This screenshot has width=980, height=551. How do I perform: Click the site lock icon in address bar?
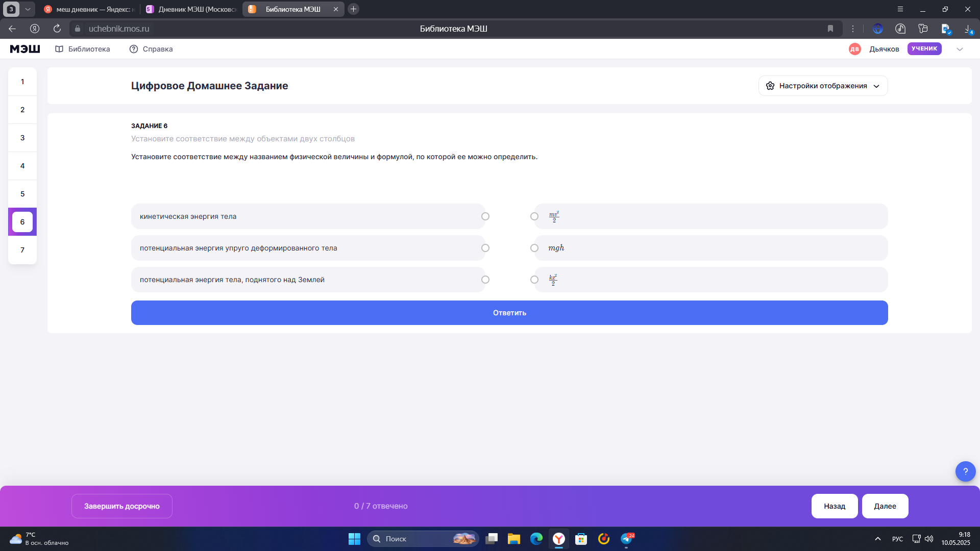78,29
